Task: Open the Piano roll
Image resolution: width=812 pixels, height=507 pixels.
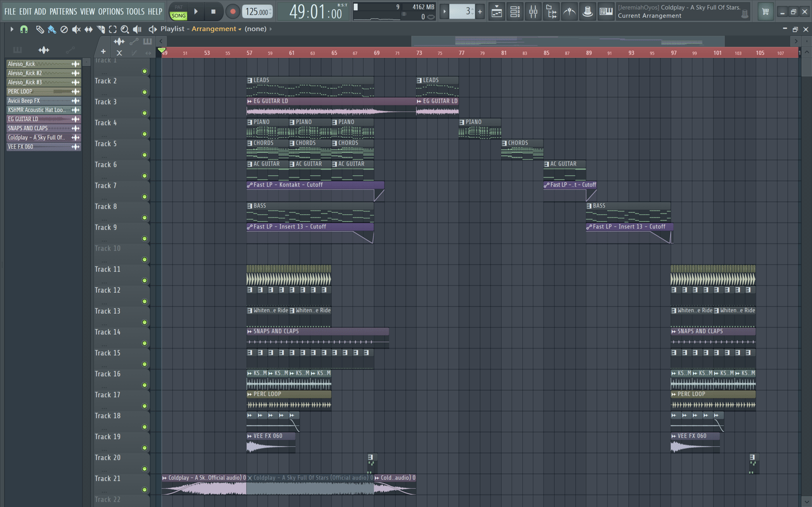Action: click(606, 11)
